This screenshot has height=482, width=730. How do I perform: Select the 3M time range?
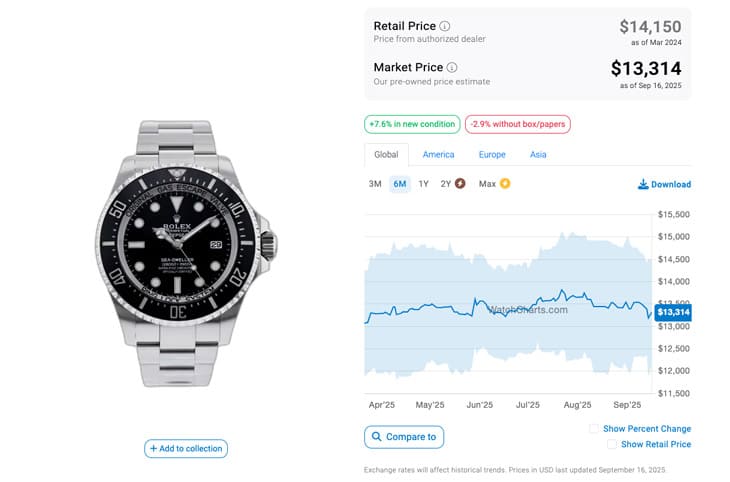(x=375, y=184)
